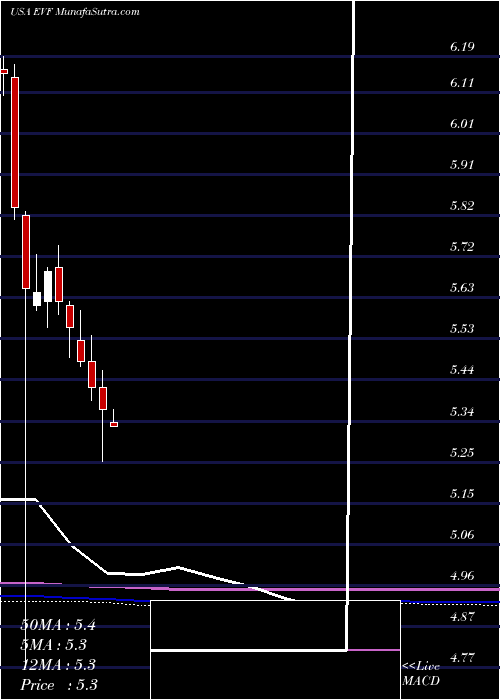The width and height of the screenshot is (500, 700).
Task: Click the 5.53 price axis label
Action: coord(462,329)
